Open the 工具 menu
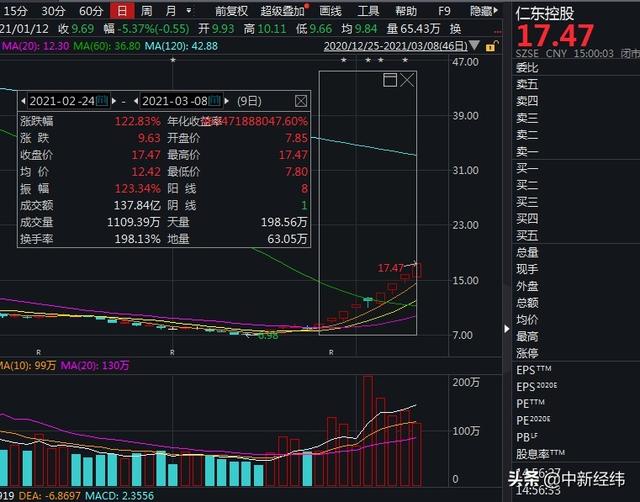The height and width of the screenshot is (502, 640). pyautogui.click(x=368, y=11)
